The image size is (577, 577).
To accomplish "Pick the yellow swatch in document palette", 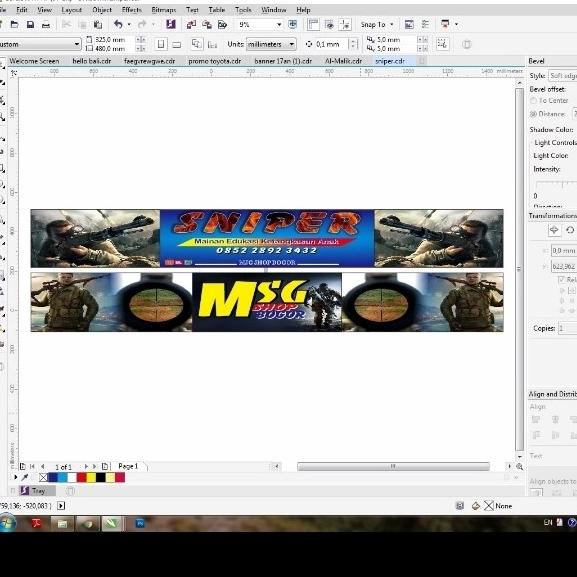I will point(91,478).
